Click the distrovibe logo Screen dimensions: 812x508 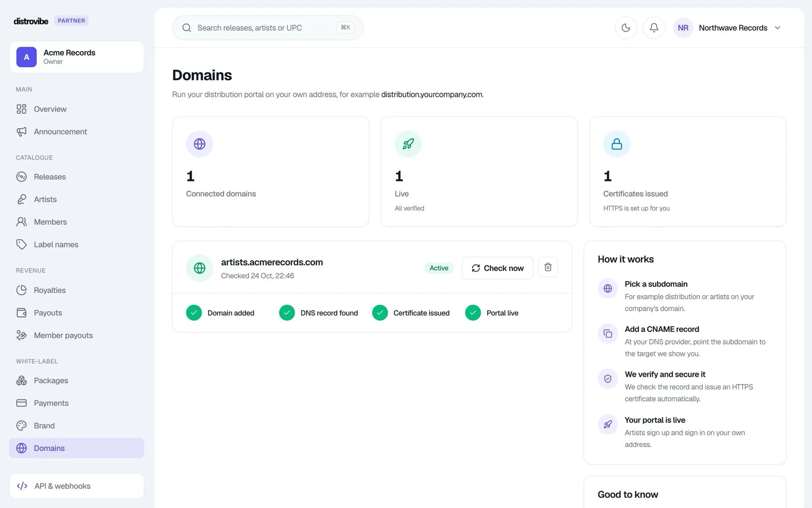[31, 21]
